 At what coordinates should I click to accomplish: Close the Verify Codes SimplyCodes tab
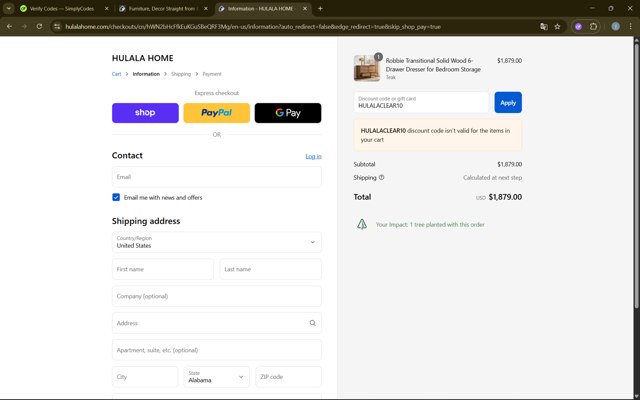tap(107, 8)
